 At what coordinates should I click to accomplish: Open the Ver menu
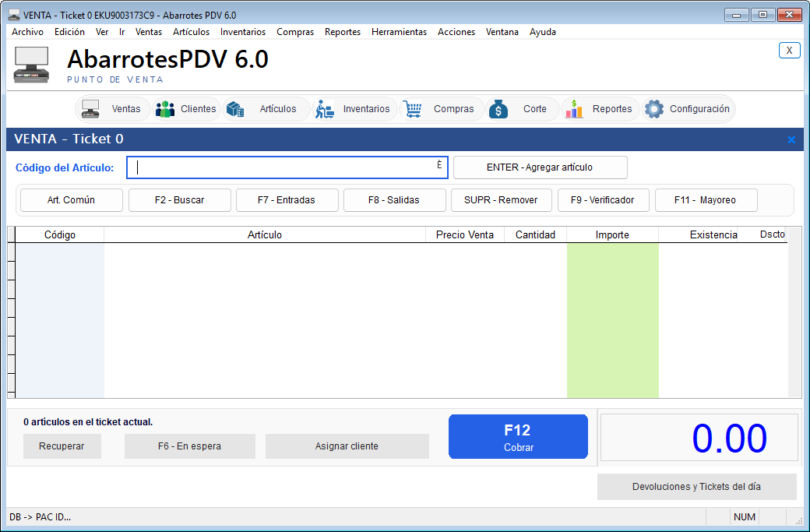(102, 32)
